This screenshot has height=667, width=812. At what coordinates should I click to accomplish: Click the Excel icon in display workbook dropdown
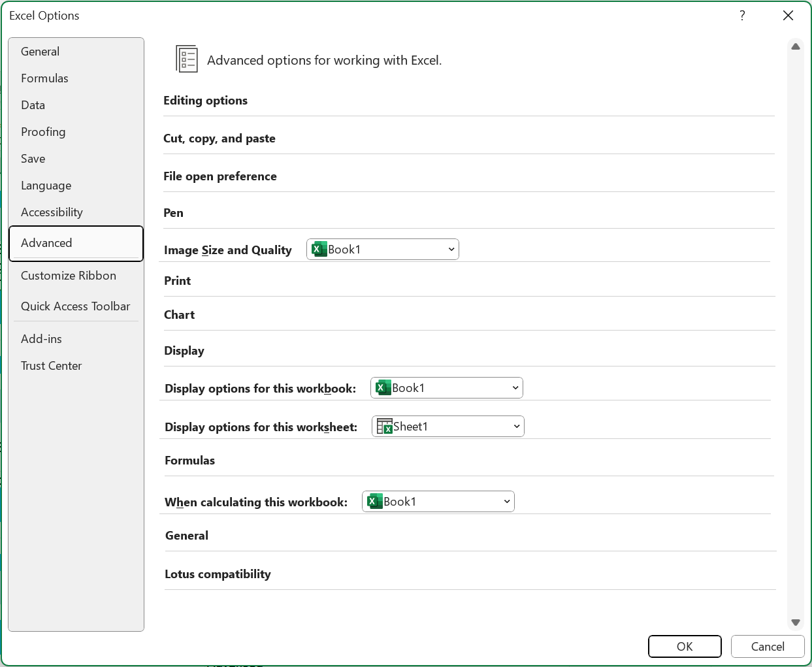383,388
